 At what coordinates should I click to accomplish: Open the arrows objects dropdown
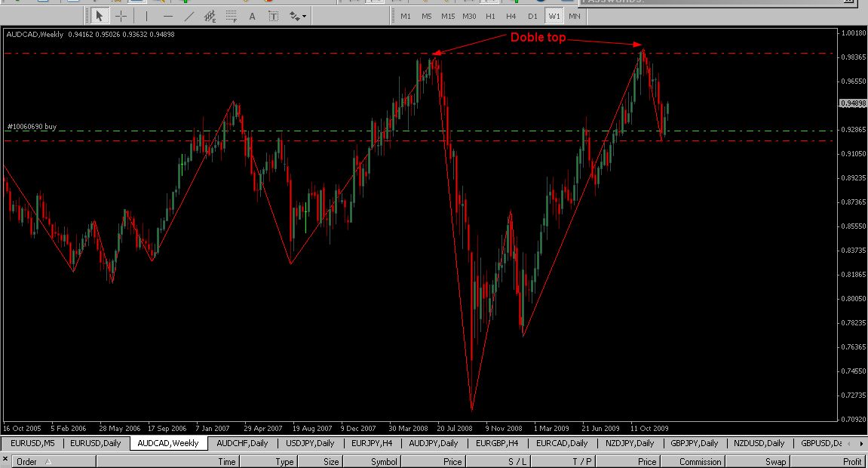297,16
